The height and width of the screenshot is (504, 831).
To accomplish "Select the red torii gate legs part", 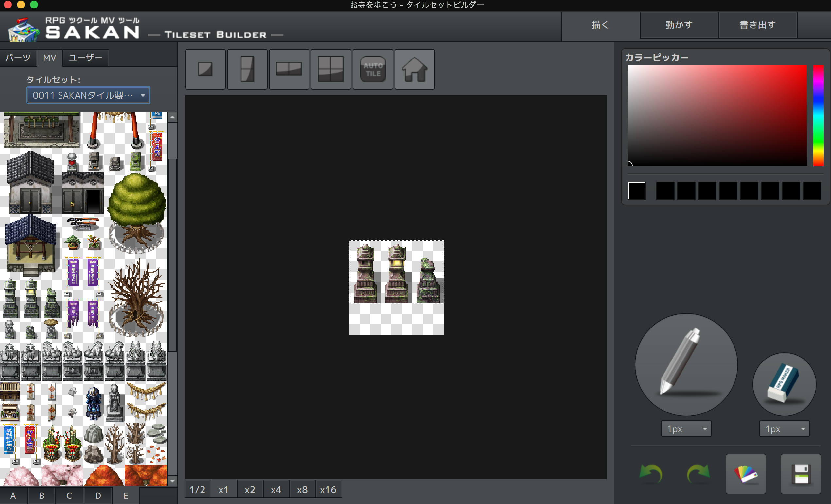I will click(x=115, y=130).
